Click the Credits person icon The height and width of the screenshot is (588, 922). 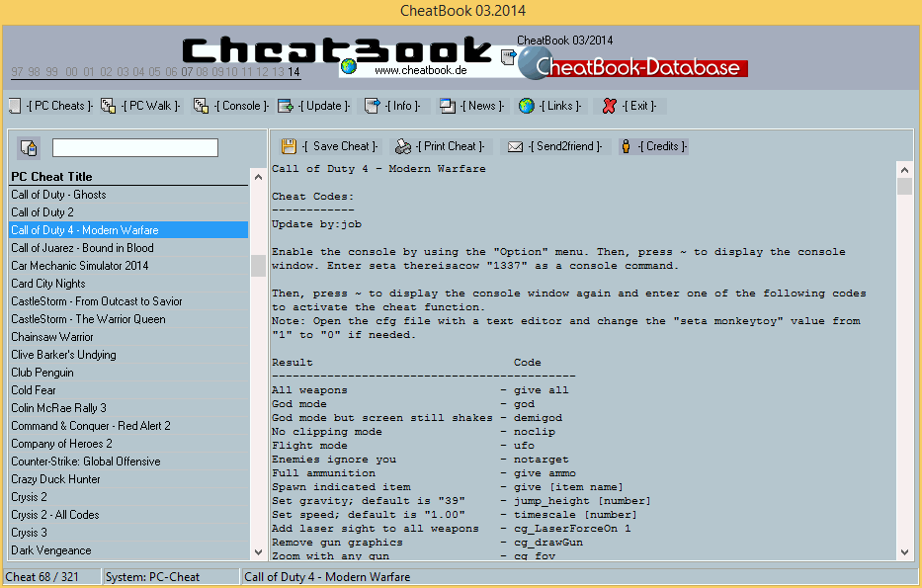tap(627, 146)
